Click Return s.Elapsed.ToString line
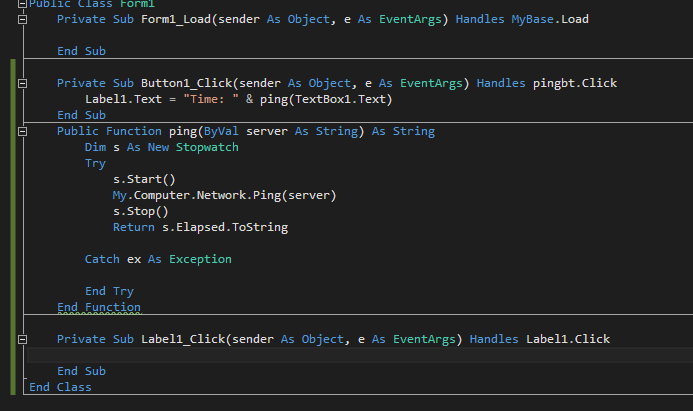Screen dimensions: 693x411 pos(200,227)
